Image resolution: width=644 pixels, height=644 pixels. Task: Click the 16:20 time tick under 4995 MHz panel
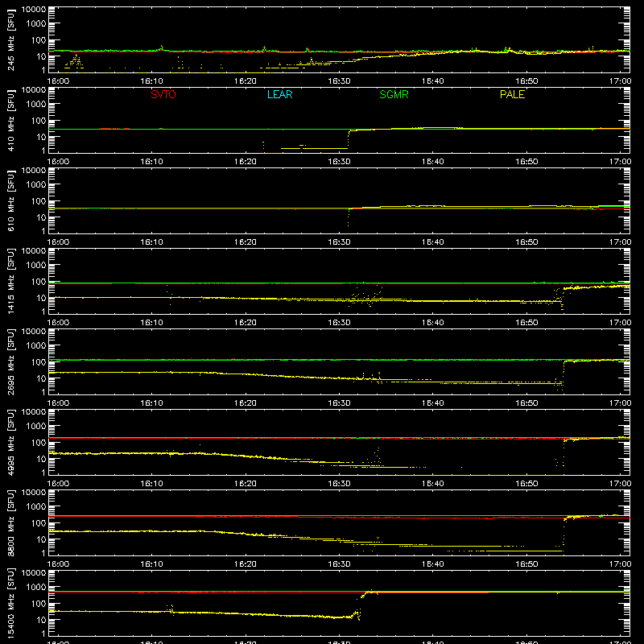click(x=246, y=484)
